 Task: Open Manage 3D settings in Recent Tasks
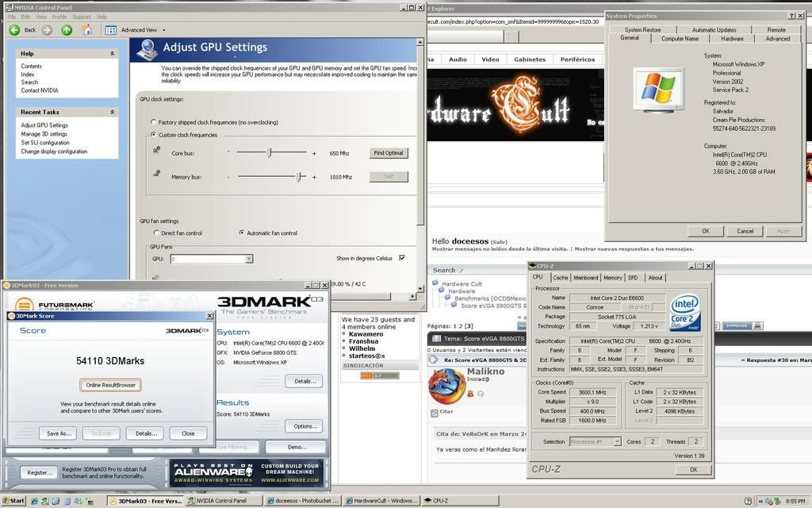click(44, 134)
